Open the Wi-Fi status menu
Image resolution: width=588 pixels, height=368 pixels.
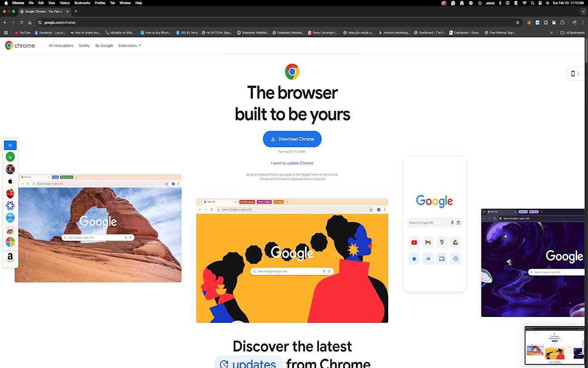coord(525,3)
